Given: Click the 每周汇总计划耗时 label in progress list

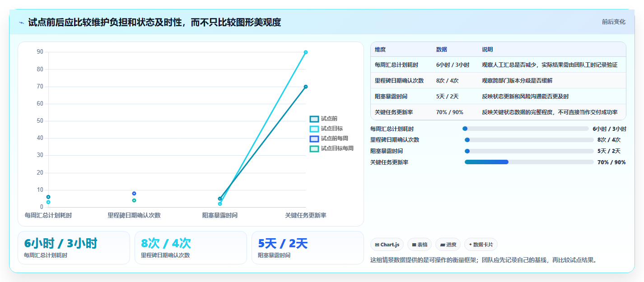Looking at the screenshot, I should point(392,129).
